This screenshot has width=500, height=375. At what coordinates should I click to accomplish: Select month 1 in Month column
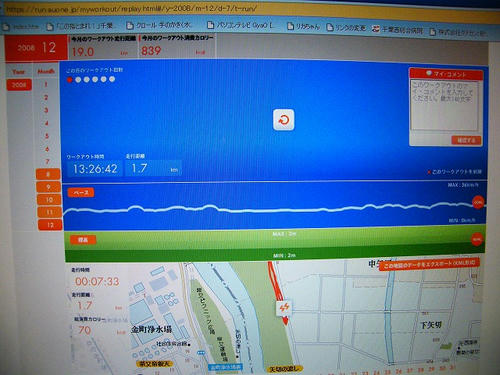pyautogui.click(x=46, y=84)
